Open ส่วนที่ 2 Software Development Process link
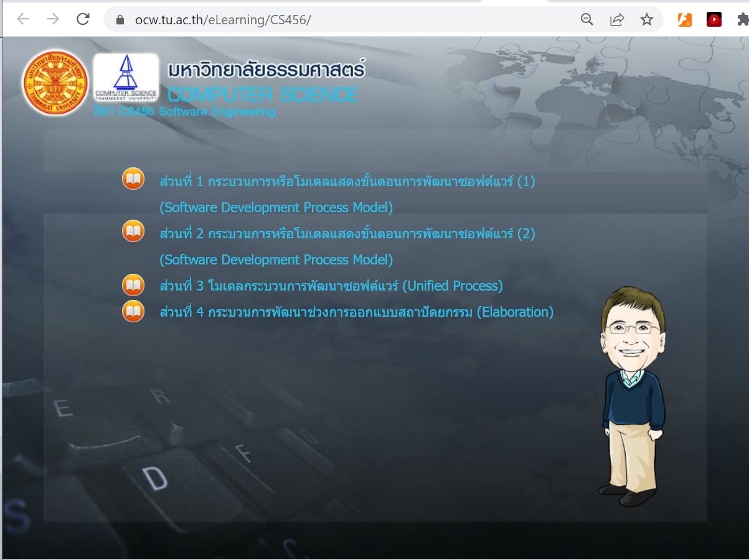 click(x=347, y=234)
